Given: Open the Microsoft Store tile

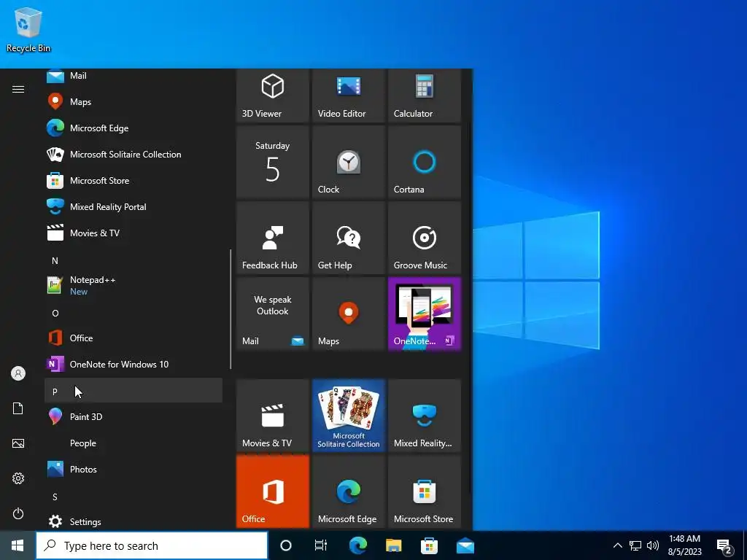Looking at the screenshot, I should 424,491.
